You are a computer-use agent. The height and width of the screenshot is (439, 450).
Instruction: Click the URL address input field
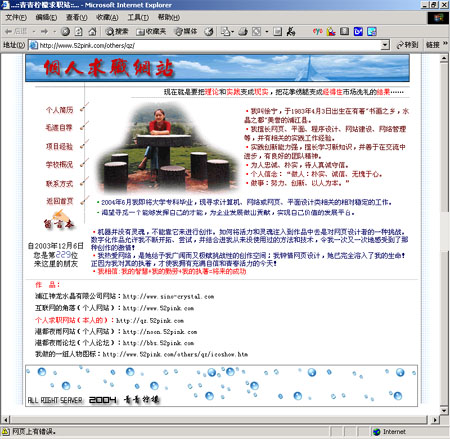click(x=209, y=45)
